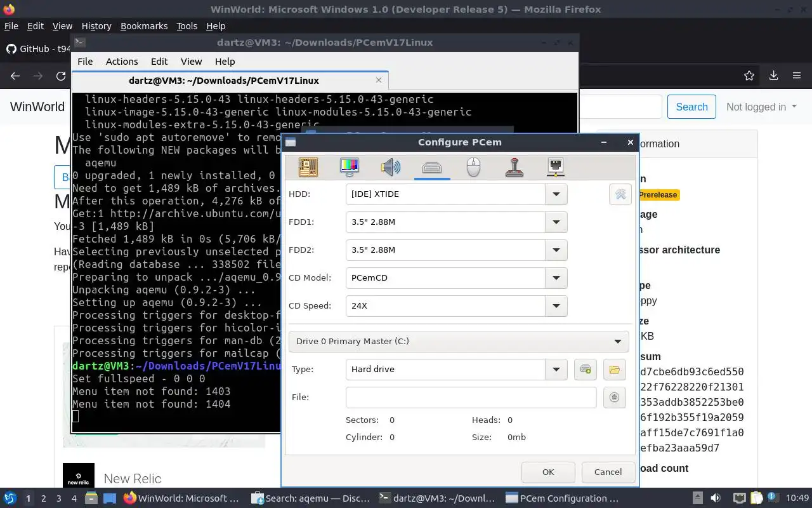Open the Firefox hamburger menu

coord(797,76)
